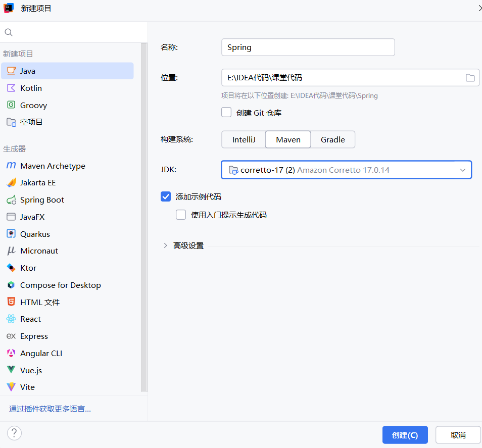The width and height of the screenshot is (482, 448).
Task: Select Express generator
Action: [x=67, y=336]
